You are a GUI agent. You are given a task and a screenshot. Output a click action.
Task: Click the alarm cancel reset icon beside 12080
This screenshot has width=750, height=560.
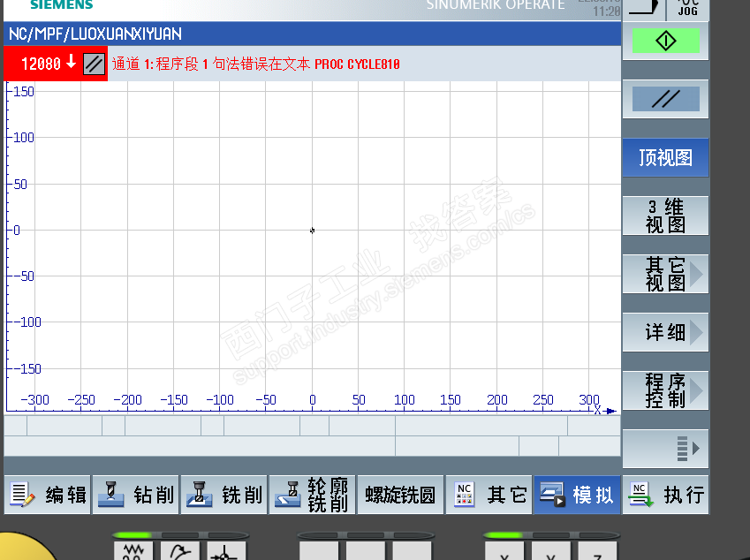coord(94,64)
